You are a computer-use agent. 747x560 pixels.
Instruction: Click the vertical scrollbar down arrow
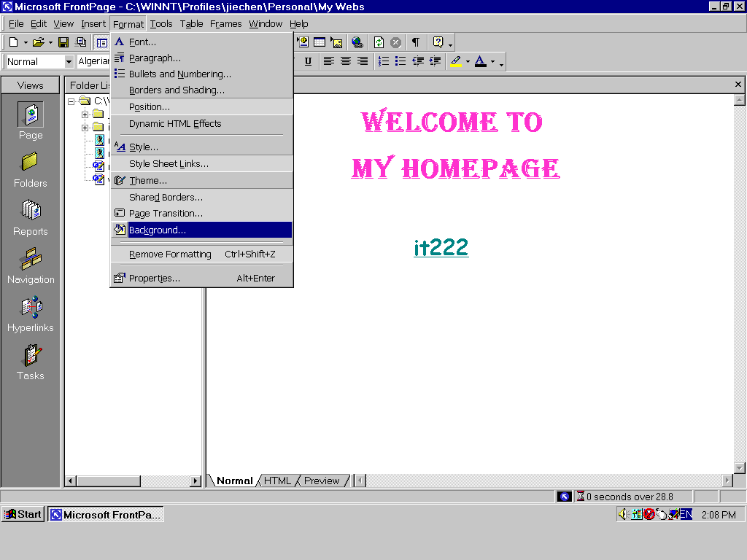coord(739,467)
